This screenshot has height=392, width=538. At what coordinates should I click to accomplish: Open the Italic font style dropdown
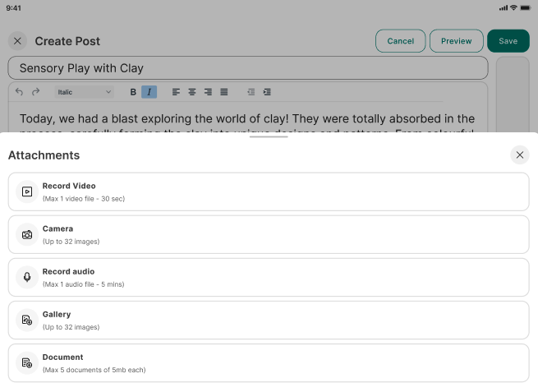coord(85,92)
